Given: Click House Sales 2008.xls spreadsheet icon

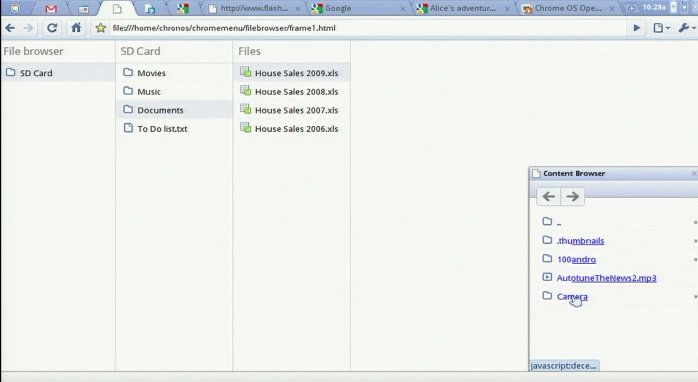Looking at the screenshot, I should [246, 90].
